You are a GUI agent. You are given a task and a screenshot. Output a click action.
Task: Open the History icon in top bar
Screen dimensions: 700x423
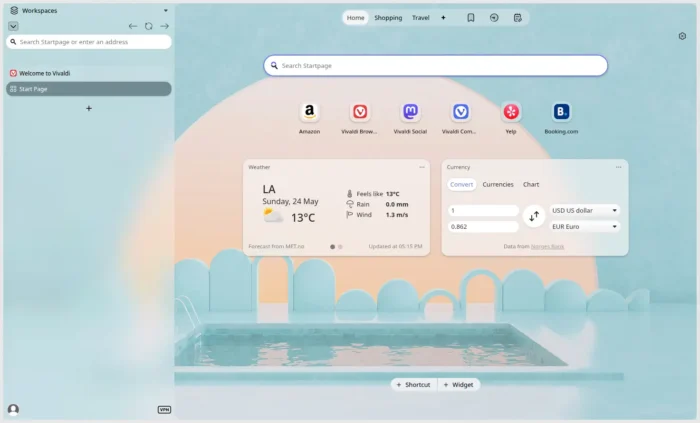pyautogui.click(x=494, y=18)
